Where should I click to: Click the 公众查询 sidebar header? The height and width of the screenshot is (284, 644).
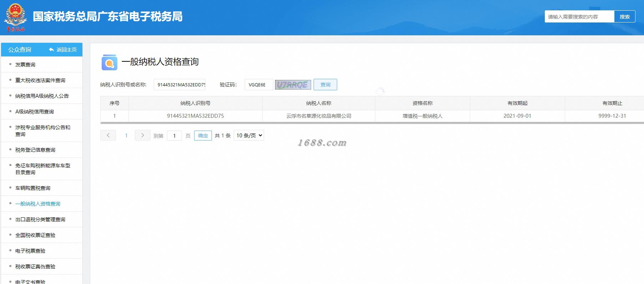[x=20, y=50]
